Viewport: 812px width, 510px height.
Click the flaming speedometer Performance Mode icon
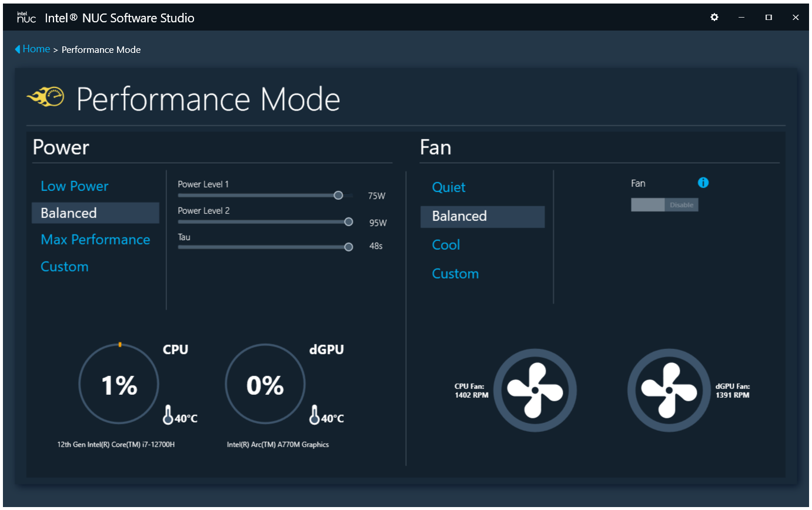click(x=46, y=97)
